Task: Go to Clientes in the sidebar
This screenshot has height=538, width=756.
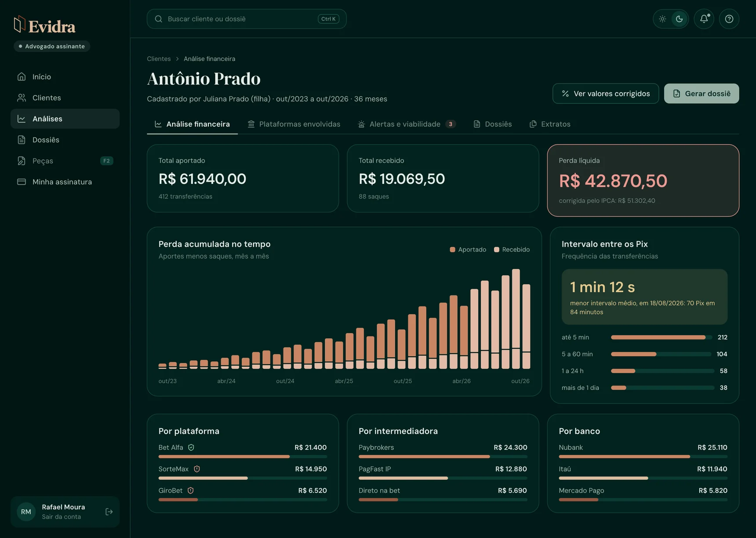Action: point(65,98)
